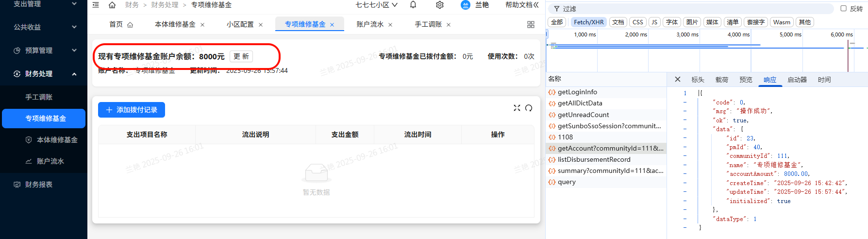Click 更新 balance button
868x239 pixels.
[241, 56]
